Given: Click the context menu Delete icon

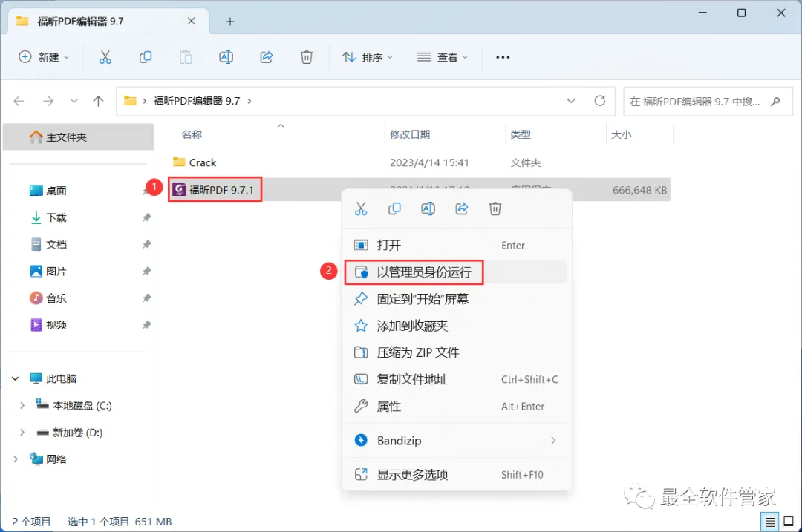Looking at the screenshot, I should tap(495, 208).
